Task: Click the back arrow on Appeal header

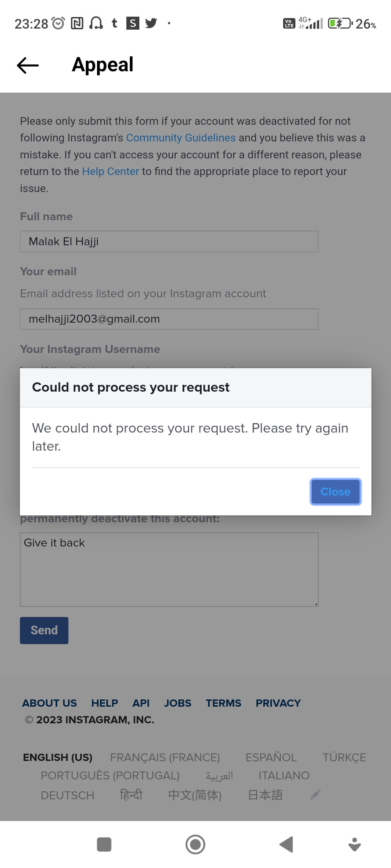Action: tap(27, 65)
